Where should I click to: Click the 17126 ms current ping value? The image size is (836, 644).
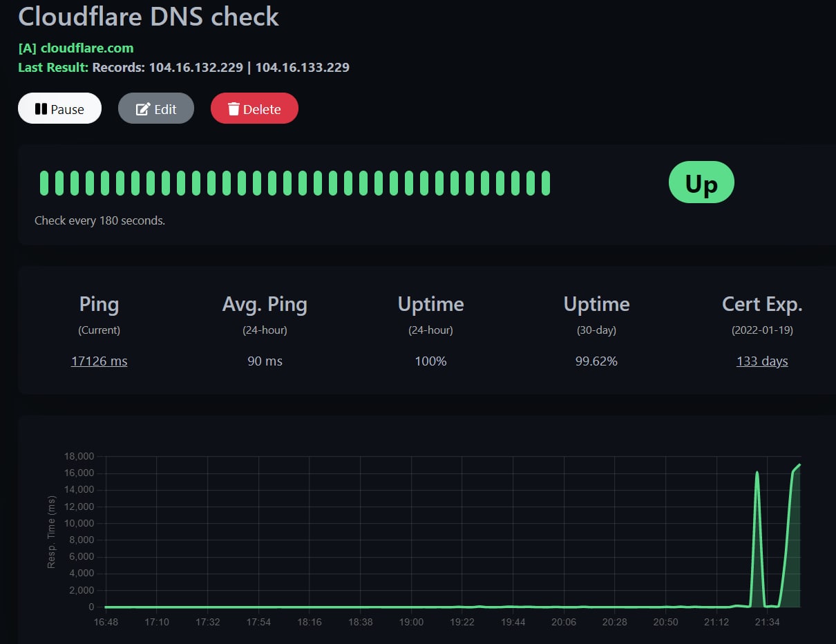click(99, 361)
